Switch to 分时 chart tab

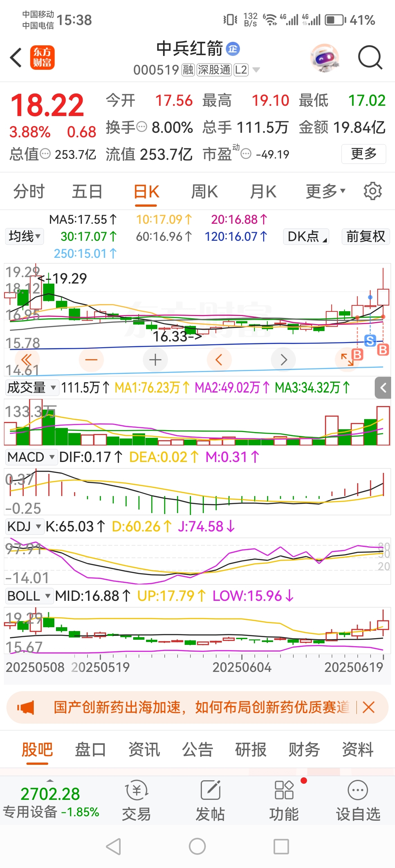pos(29,191)
